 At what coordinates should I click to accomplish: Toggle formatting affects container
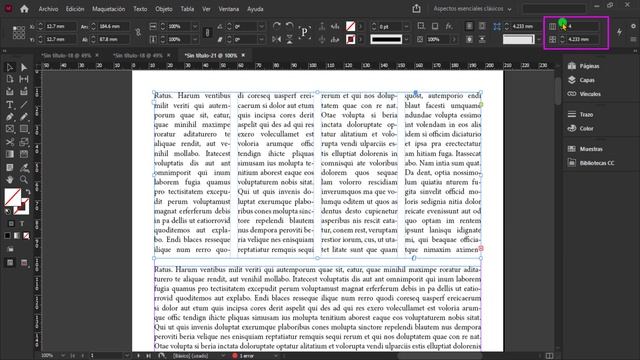point(11,224)
